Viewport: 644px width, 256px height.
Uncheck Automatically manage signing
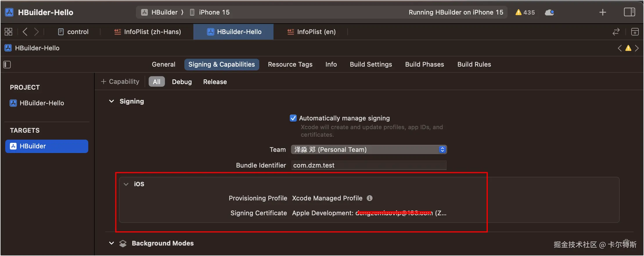coord(293,118)
